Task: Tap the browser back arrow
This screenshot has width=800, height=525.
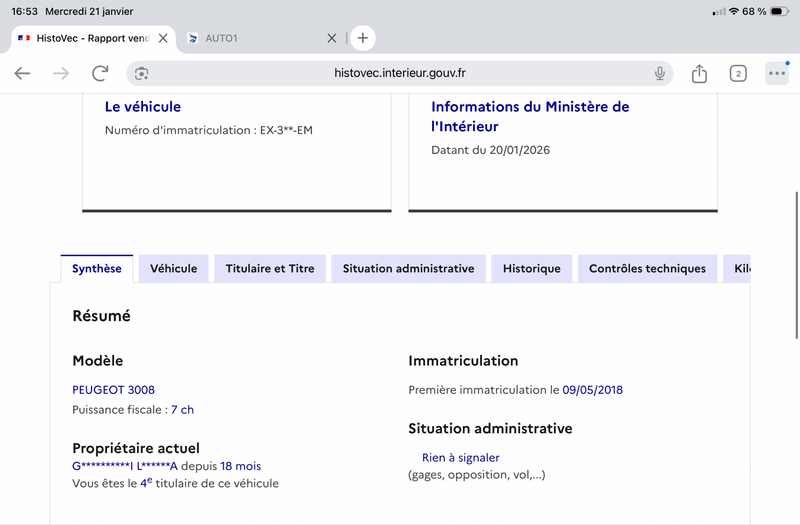Action: tap(22, 73)
